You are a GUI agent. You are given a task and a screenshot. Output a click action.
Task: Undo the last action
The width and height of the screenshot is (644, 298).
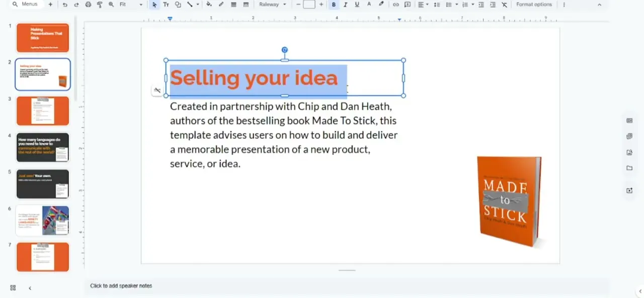pyautogui.click(x=65, y=5)
